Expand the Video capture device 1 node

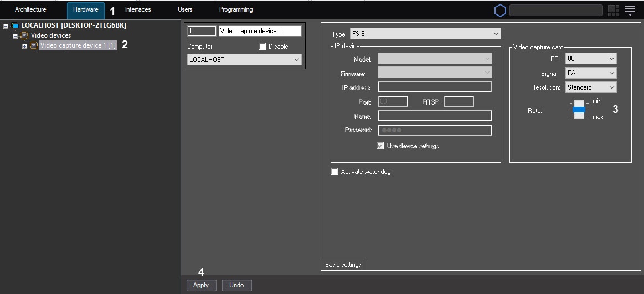24,46
